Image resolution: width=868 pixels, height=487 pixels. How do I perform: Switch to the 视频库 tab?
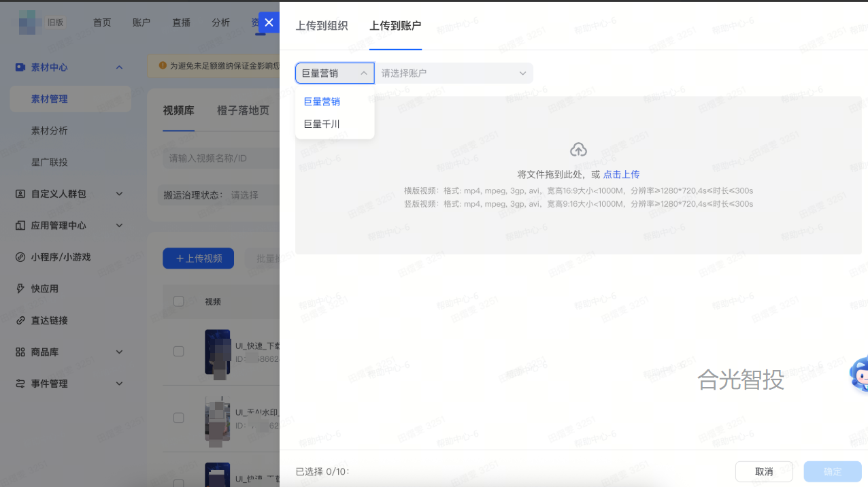point(178,110)
